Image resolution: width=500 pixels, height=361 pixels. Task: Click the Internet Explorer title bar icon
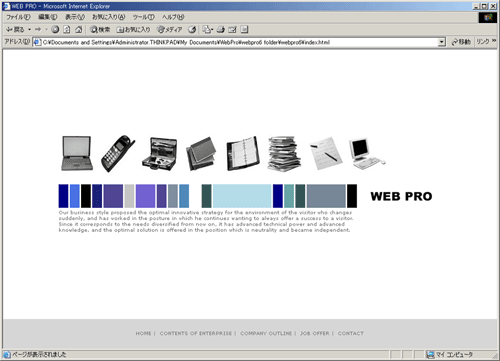(6, 6)
